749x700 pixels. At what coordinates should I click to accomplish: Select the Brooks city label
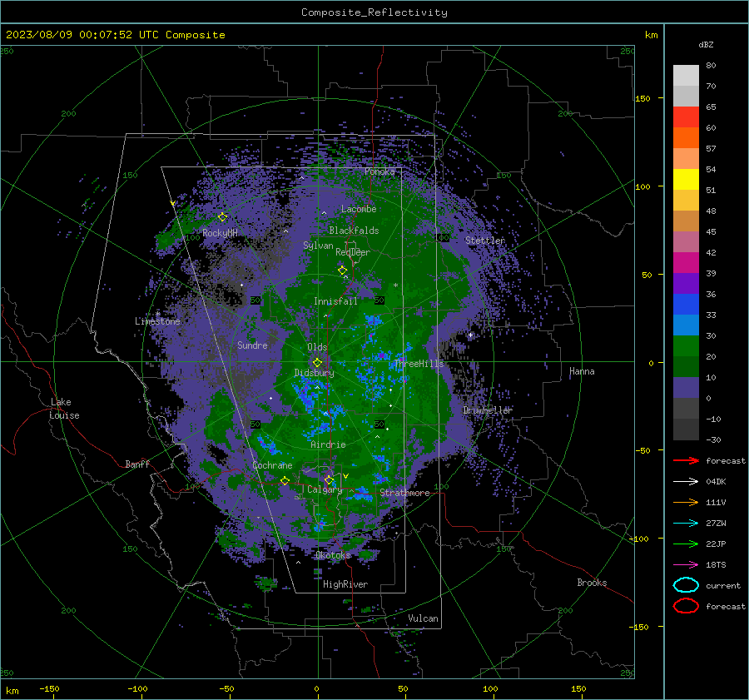(592, 583)
